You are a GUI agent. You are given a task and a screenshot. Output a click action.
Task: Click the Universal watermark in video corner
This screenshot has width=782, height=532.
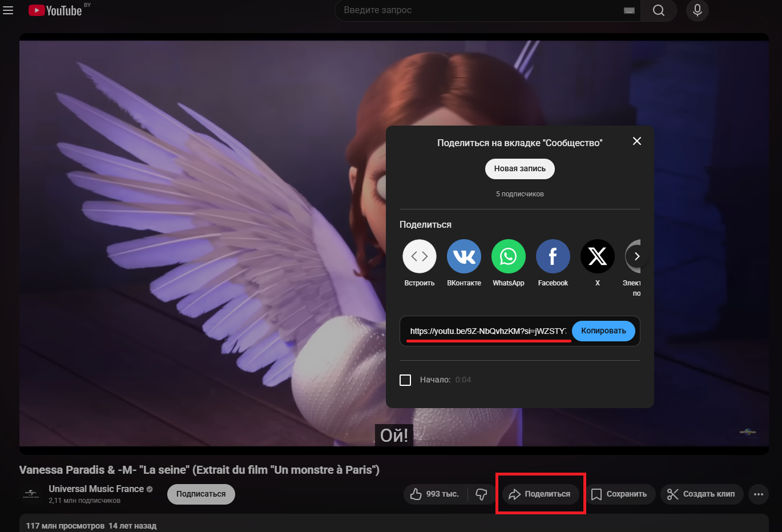pyautogui.click(x=748, y=432)
